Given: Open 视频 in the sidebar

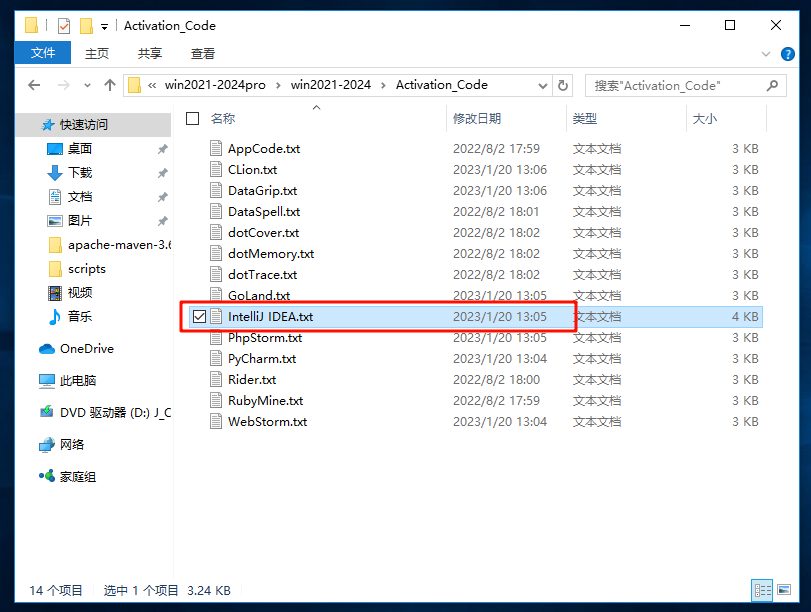Looking at the screenshot, I should tap(80, 293).
